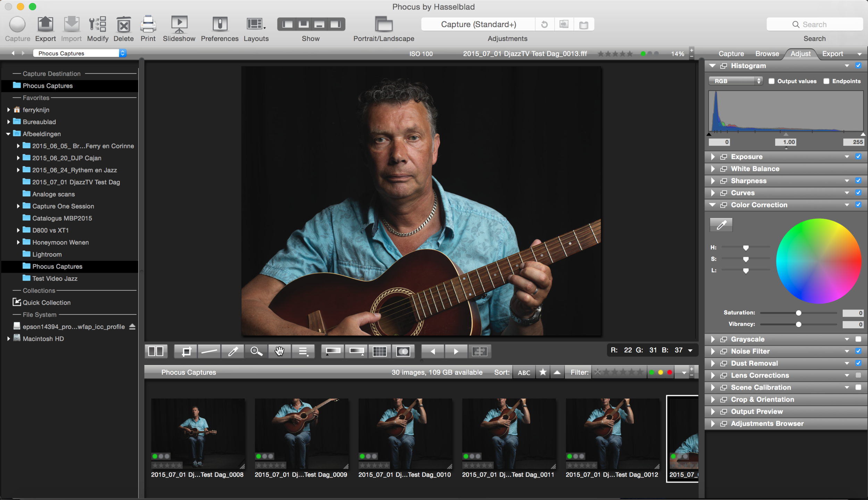Click the Modify toolbar icon
868x500 pixels.
[x=98, y=24]
